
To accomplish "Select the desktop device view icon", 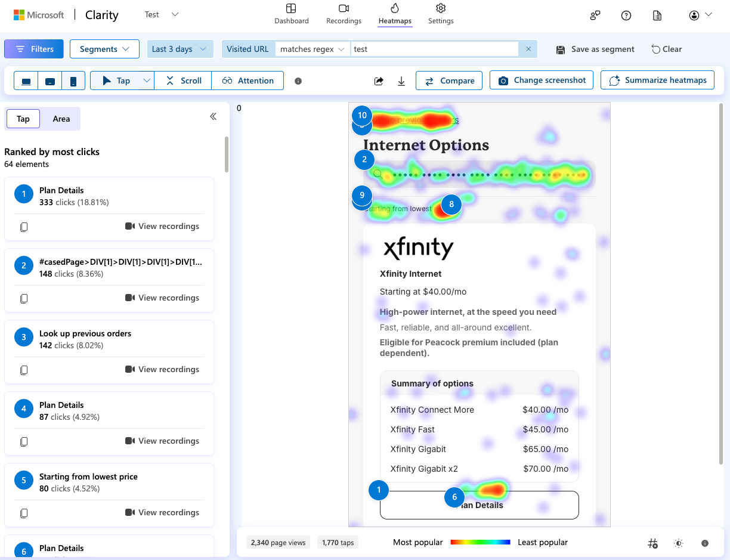I will click(26, 81).
